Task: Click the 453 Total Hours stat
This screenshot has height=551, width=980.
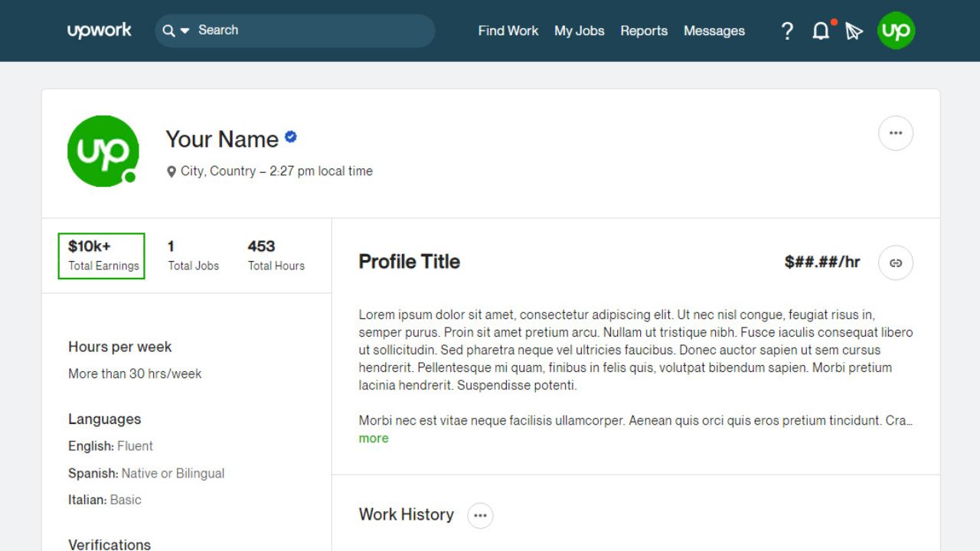Action: pyautogui.click(x=276, y=256)
